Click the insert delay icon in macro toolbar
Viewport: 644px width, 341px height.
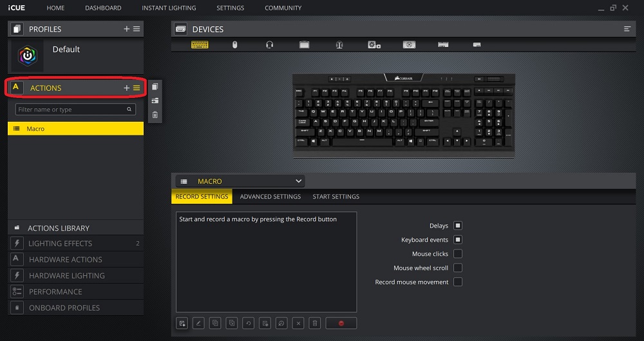(x=265, y=324)
